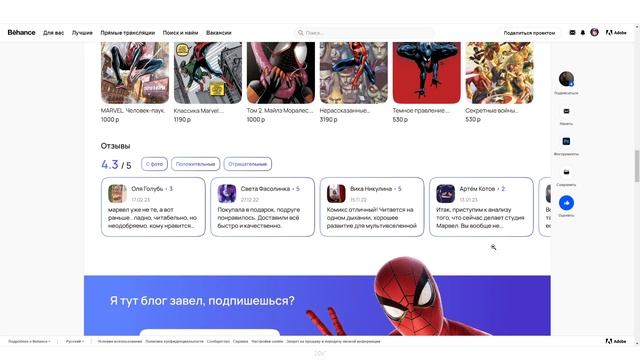640x360 pixels.
Task: Click price 3190 р under Нерассказанные
Action: coord(329,120)
